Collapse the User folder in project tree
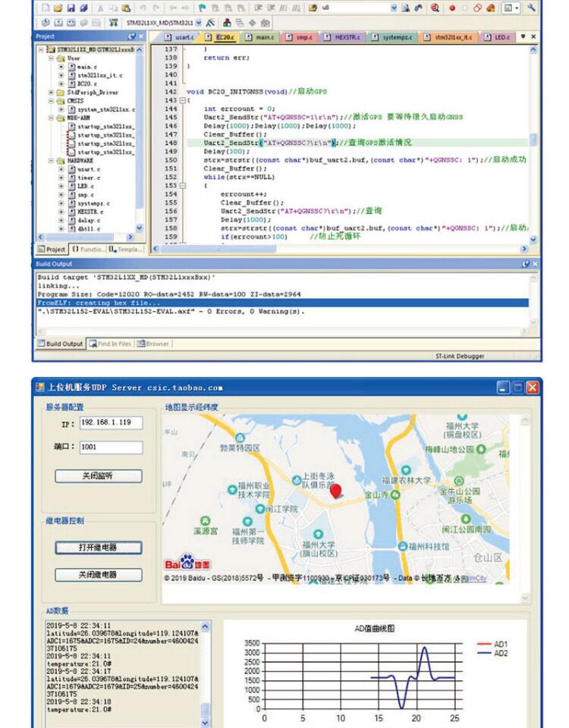 point(52,58)
